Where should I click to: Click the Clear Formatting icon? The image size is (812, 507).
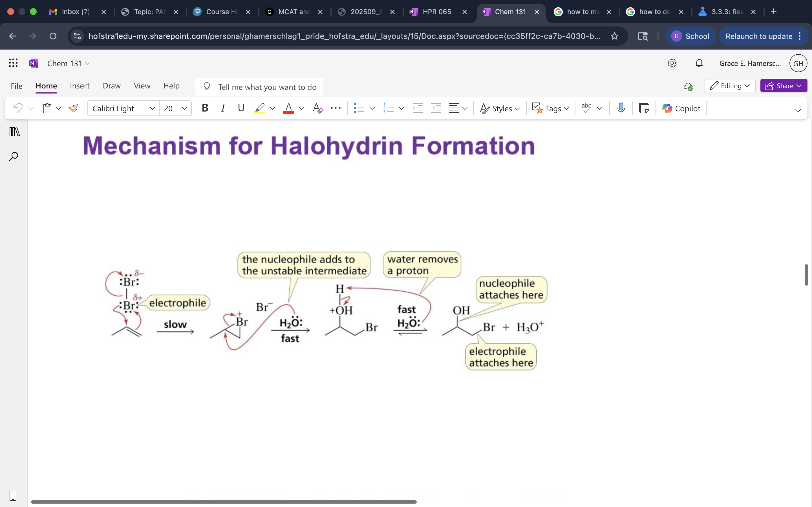317,108
